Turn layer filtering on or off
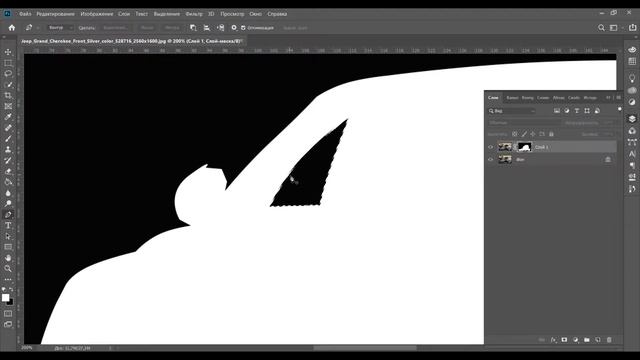This screenshot has height=360, width=640. pos(620,109)
